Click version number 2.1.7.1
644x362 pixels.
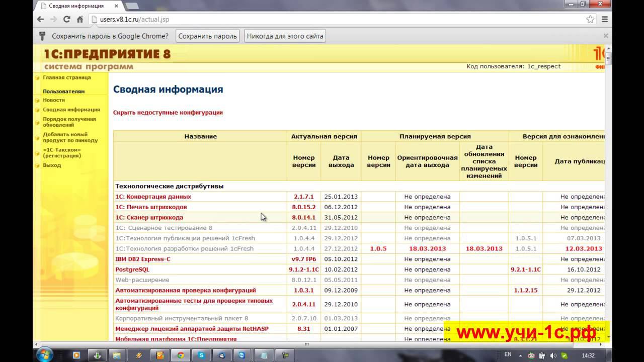click(304, 197)
